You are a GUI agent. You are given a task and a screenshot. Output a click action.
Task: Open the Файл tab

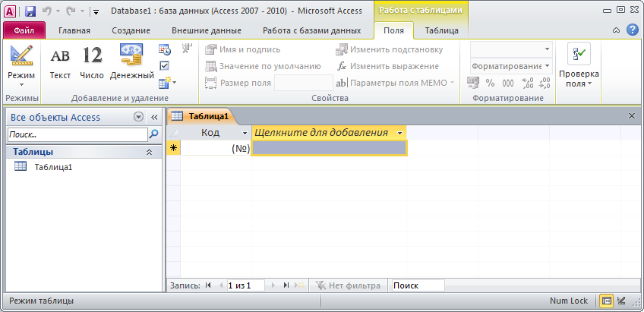coord(24,30)
